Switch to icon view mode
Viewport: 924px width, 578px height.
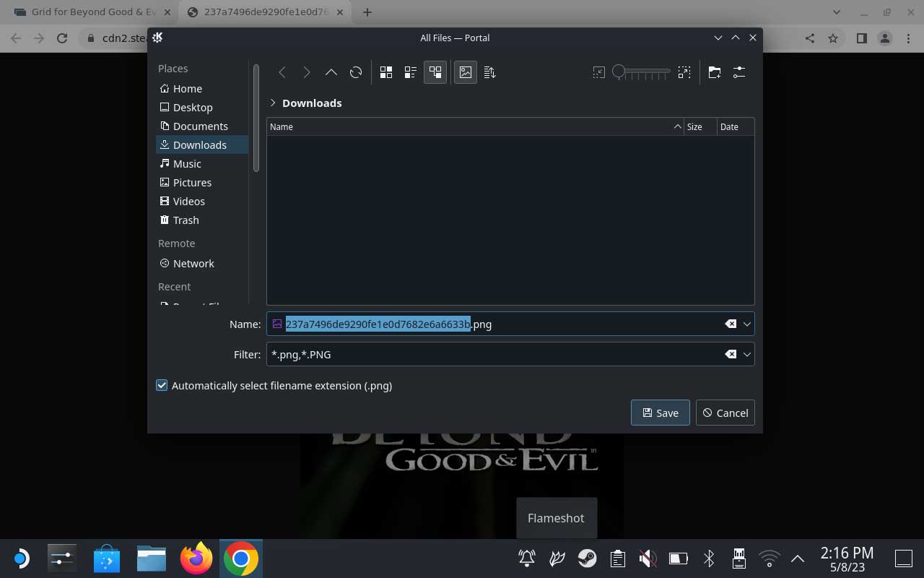(x=386, y=72)
